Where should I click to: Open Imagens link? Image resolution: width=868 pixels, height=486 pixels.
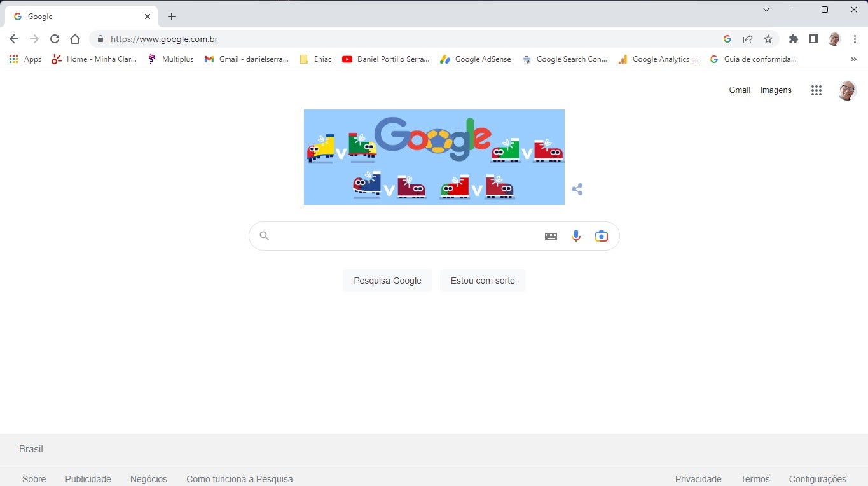coord(776,90)
